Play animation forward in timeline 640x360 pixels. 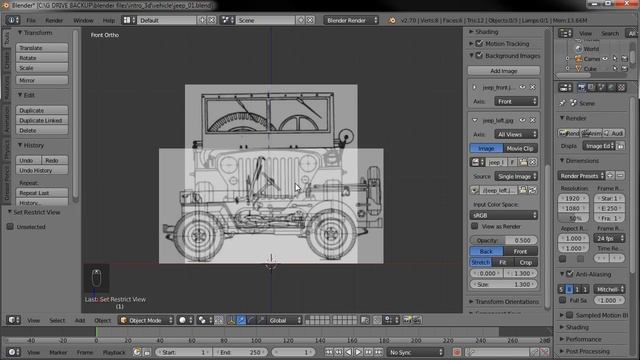point(358,352)
